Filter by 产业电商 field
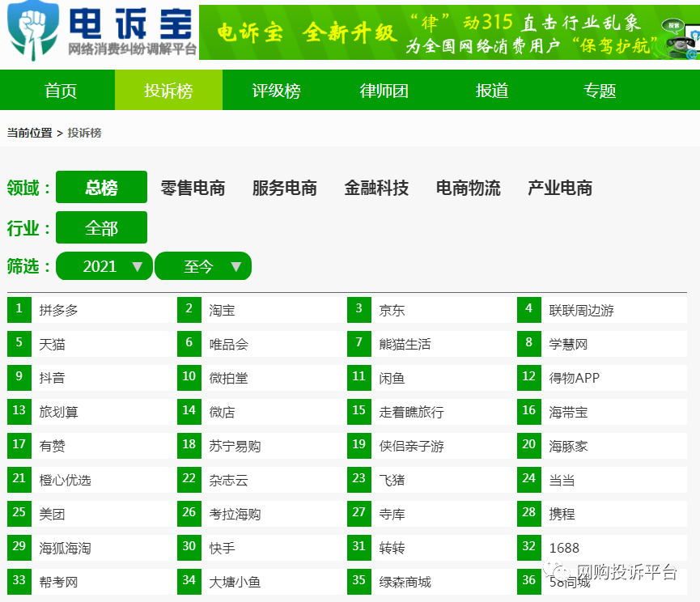Screen dimensions: 700x602 560,188
